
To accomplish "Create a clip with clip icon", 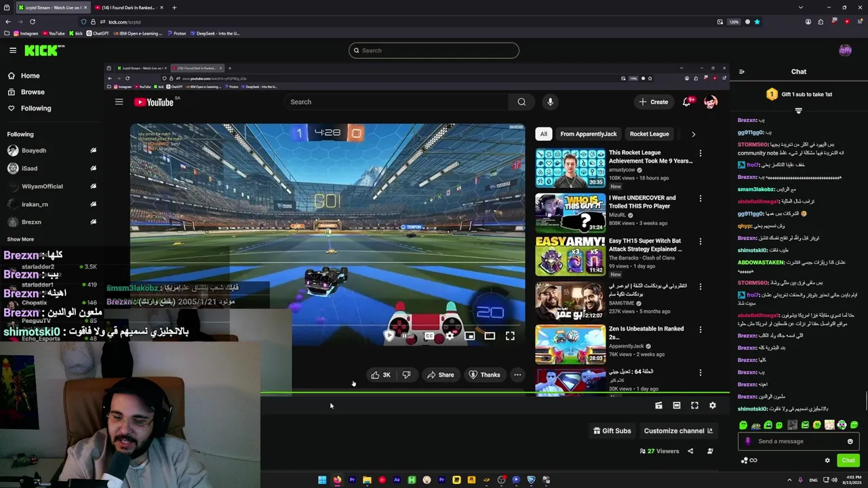I will [658, 405].
